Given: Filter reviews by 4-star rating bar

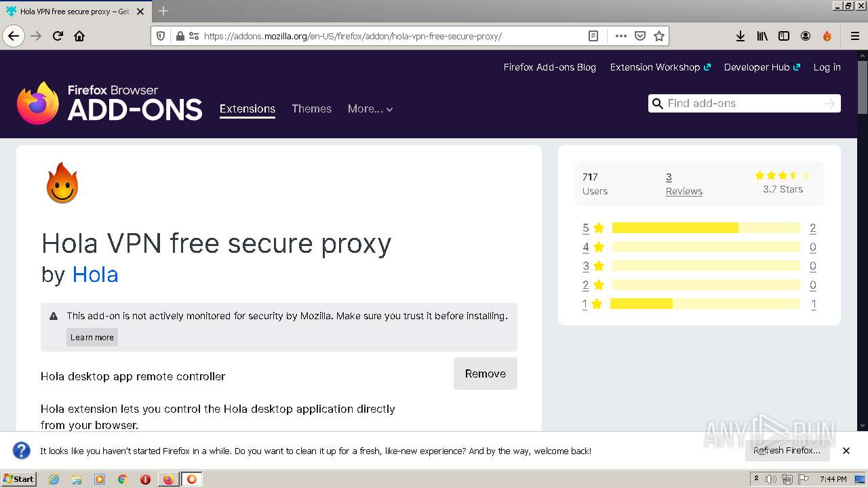Looking at the screenshot, I should click(x=706, y=247).
